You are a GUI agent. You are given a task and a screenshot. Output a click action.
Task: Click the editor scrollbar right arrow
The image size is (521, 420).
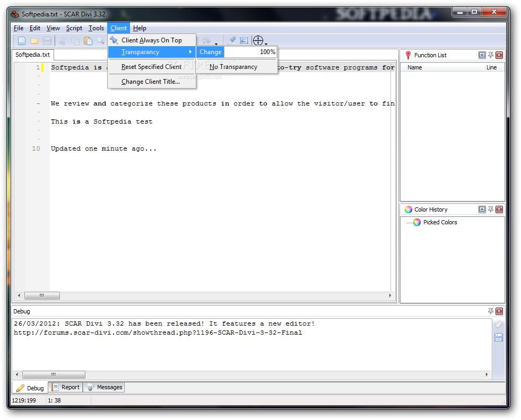pos(390,295)
